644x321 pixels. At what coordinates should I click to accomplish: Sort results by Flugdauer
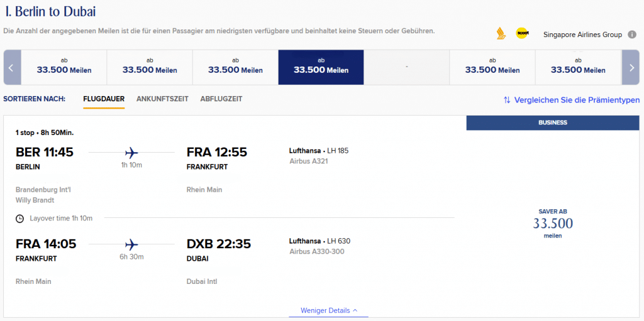[104, 99]
